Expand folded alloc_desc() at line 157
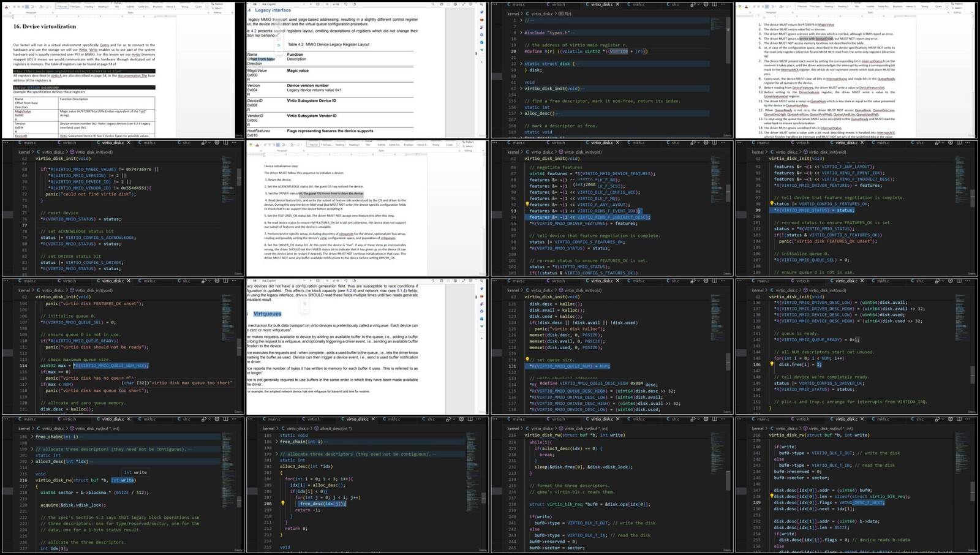Image resolution: width=980 pixels, height=555 pixels. tap(522, 113)
